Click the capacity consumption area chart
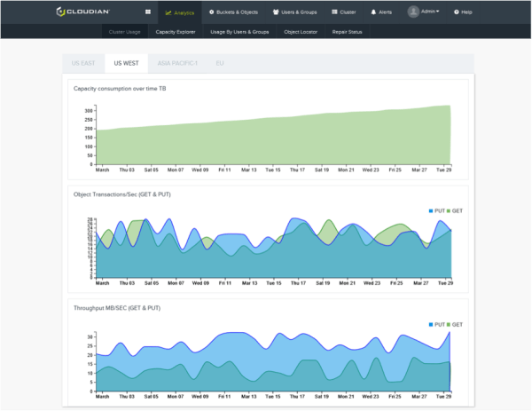The image size is (532, 411). pos(273,142)
